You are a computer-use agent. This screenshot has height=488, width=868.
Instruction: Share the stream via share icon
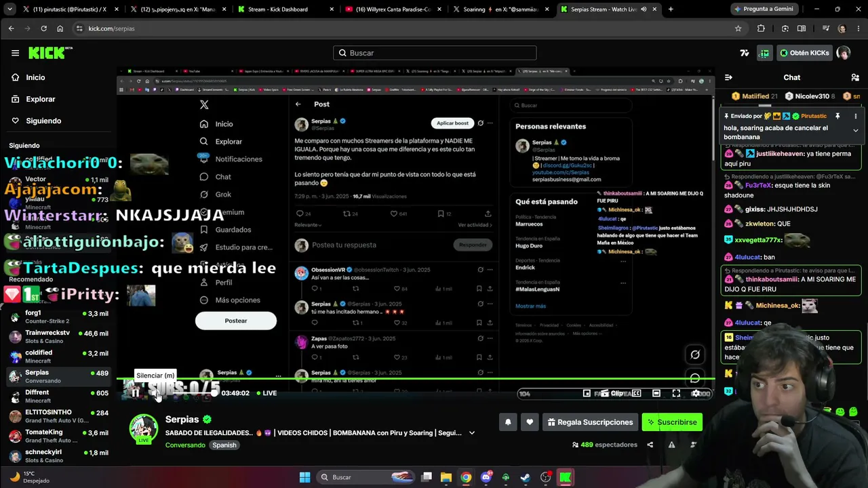pos(650,445)
